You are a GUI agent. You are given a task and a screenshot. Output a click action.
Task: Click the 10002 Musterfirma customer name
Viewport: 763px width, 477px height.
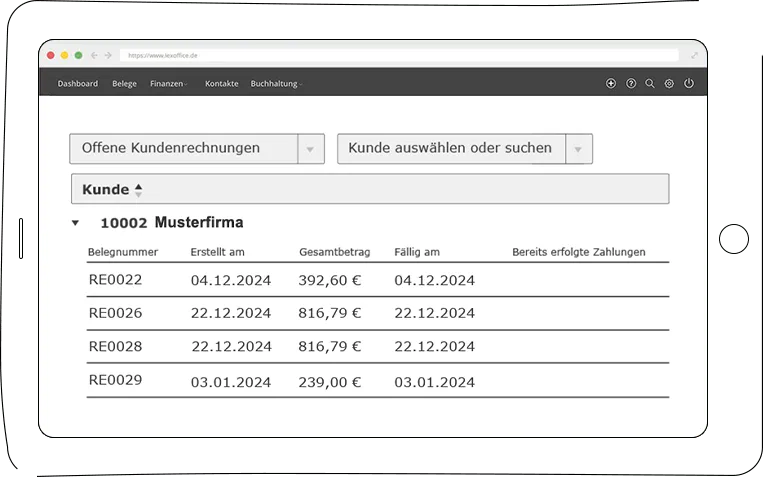tap(172, 222)
